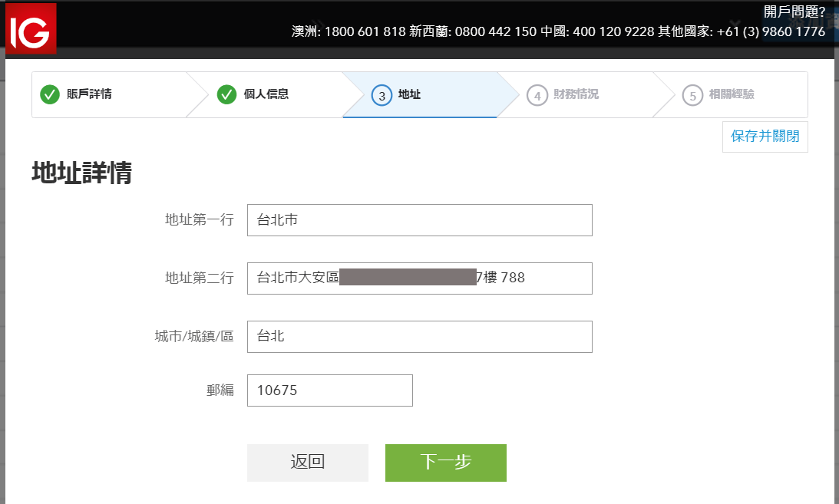Click the 城市/城鎮/區 text field
This screenshot has height=504, width=839.
419,337
